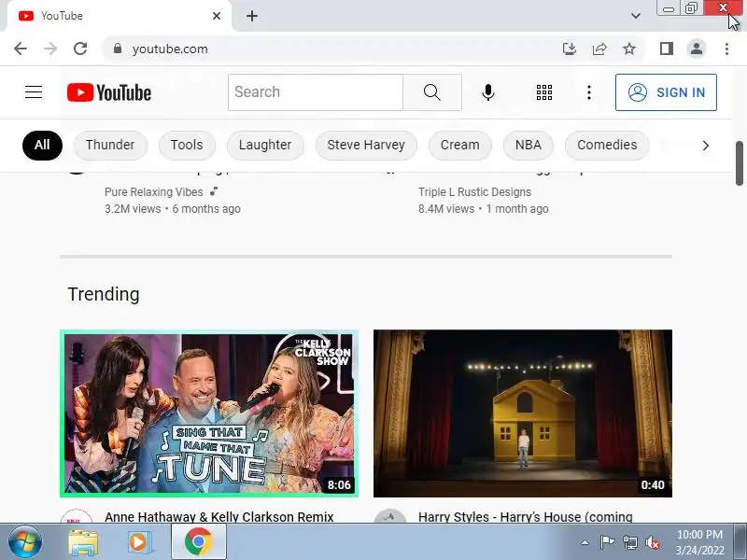The width and height of the screenshot is (747, 560).
Task: Open Pure Relaxing Vibes channel link
Action: point(153,192)
